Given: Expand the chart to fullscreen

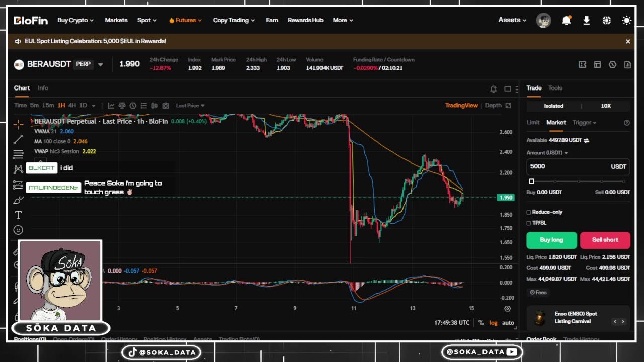Looking at the screenshot, I should click(x=508, y=106).
